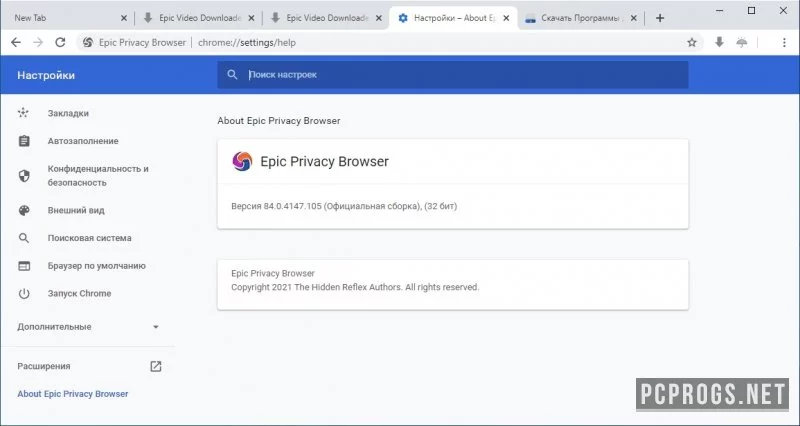
Task: Close the first Epic Video Downloader tab
Action: (251, 18)
